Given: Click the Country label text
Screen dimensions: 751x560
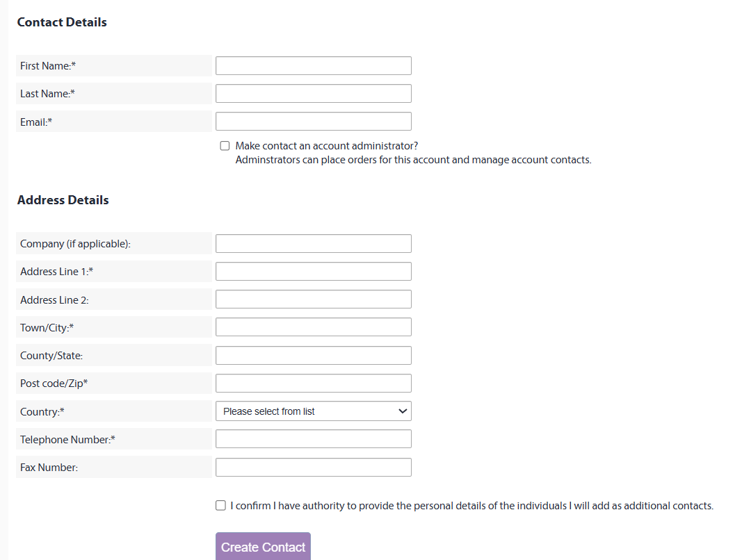Looking at the screenshot, I should click(x=42, y=412).
